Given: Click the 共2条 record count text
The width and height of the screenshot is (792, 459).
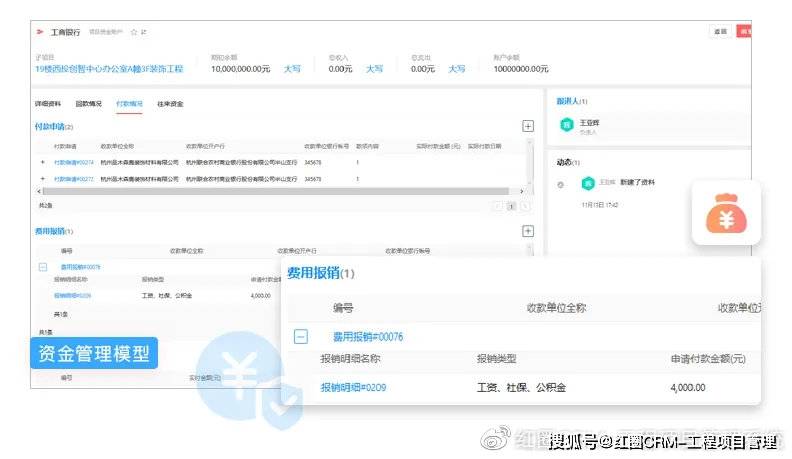Looking at the screenshot, I should pos(45,206).
